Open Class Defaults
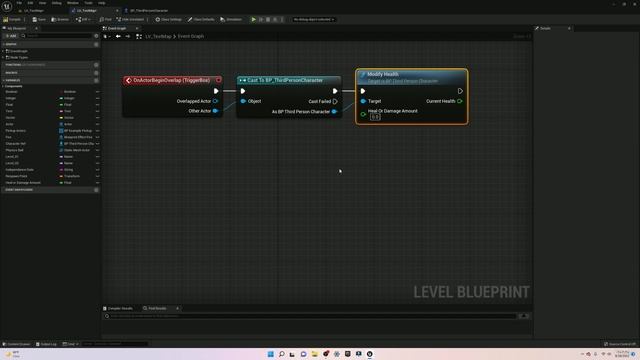Viewport: 640px width, 360px height. [201, 20]
